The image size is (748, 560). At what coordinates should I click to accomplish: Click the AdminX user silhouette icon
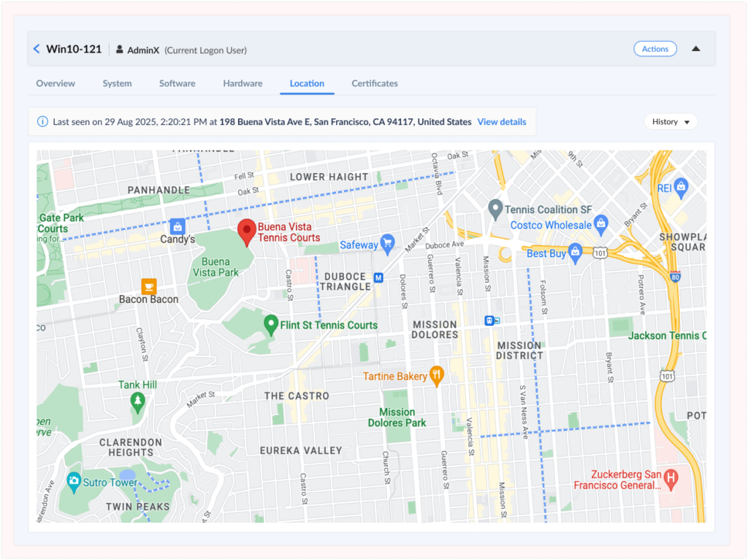119,50
